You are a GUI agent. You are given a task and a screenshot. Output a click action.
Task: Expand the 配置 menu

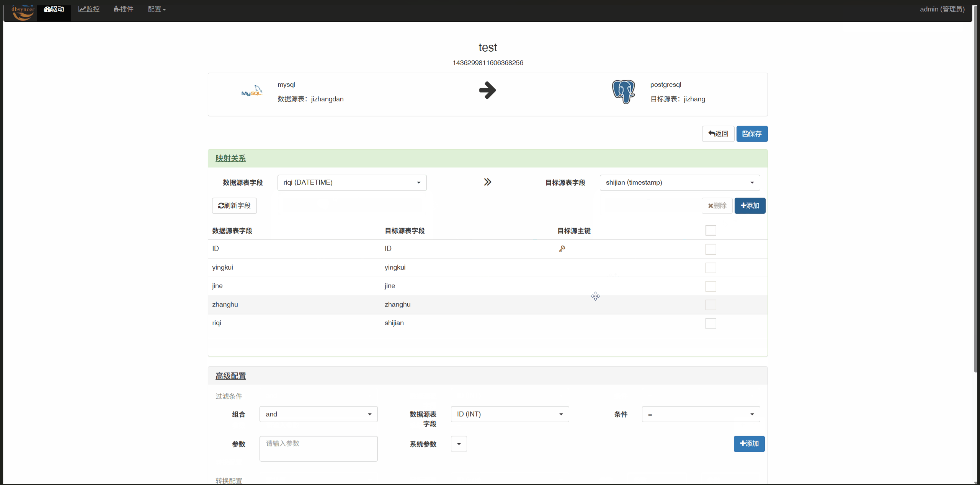point(157,9)
